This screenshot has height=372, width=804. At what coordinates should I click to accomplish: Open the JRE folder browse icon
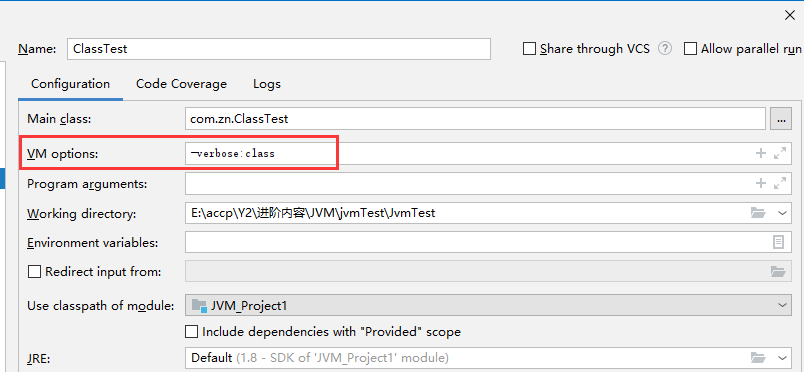[x=758, y=357]
